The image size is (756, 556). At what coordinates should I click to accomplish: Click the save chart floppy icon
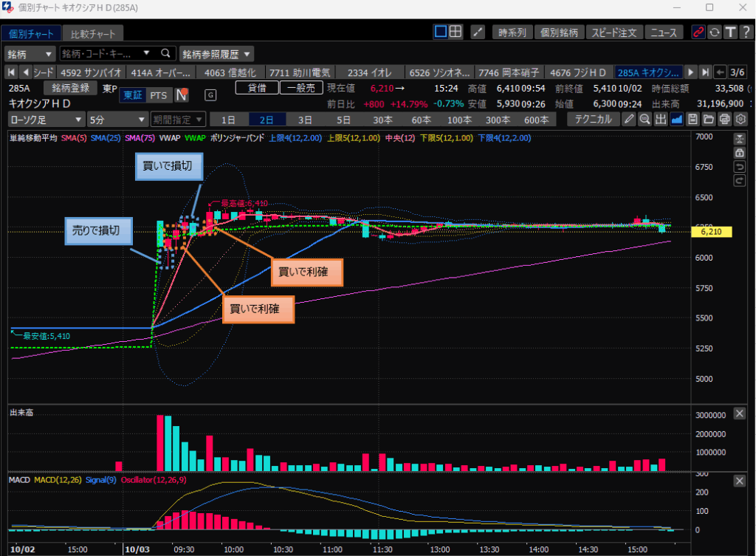[693, 119]
